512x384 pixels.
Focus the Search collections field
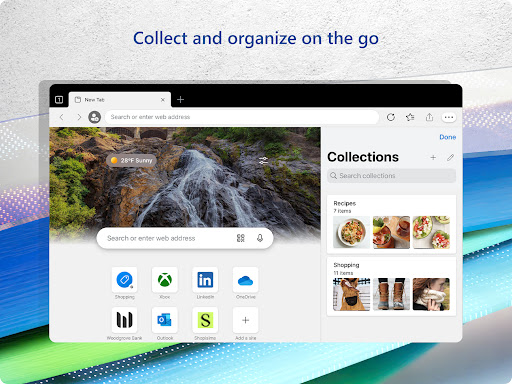point(391,176)
